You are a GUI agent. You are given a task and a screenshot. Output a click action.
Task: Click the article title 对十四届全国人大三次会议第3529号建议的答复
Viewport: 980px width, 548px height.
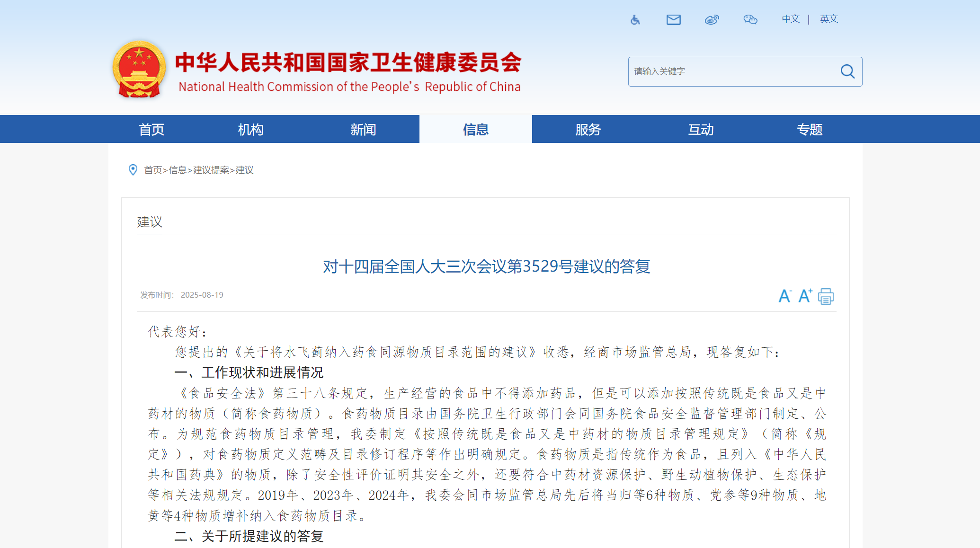pos(487,266)
